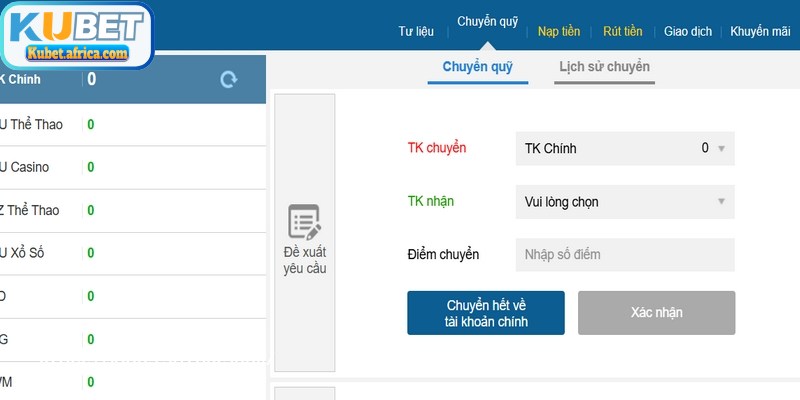800x400 pixels.
Task: Open the TK chuyển dropdown arrow
Action: coord(721,148)
